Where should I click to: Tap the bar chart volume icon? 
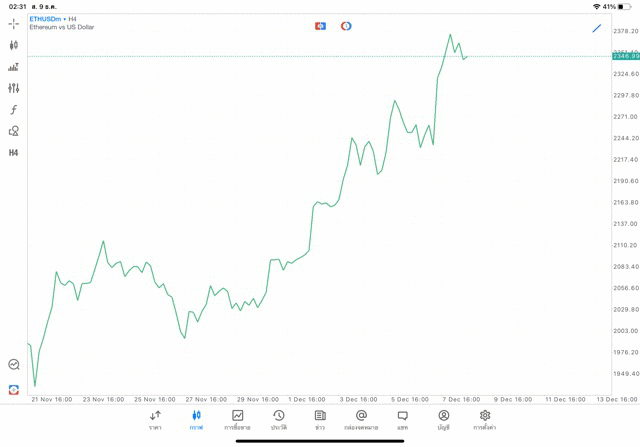pyautogui.click(x=14, y=67)
